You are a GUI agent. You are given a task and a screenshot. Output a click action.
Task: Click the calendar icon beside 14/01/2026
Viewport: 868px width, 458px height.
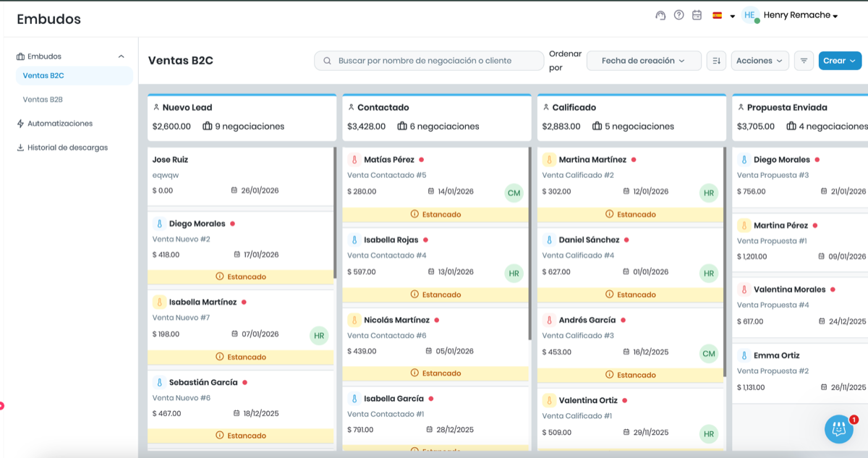tap(431, 192)
